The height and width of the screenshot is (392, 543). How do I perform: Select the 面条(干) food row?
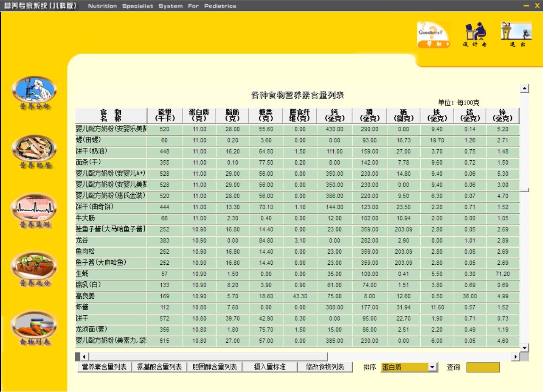coord(297,162)
